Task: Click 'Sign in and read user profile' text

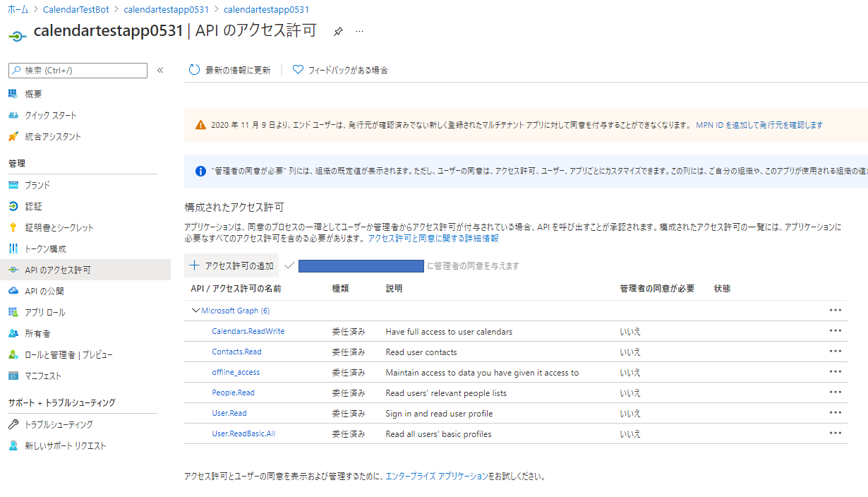Action: [x=439, y=413]
